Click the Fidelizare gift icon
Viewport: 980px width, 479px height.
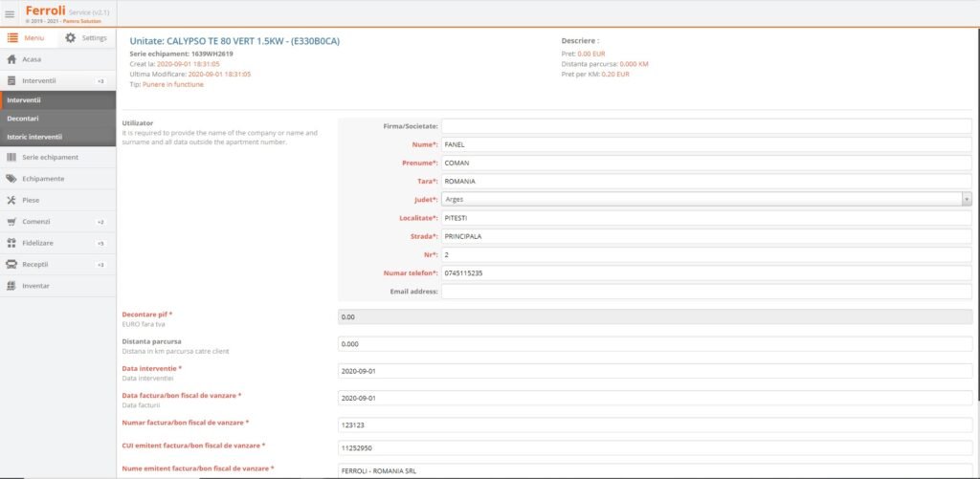[x=11, y=243]
